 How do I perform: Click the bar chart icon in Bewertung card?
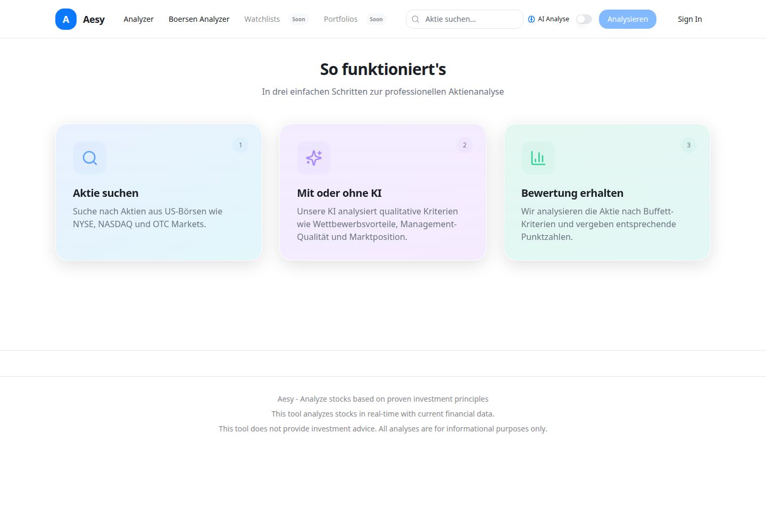(538, 158)
